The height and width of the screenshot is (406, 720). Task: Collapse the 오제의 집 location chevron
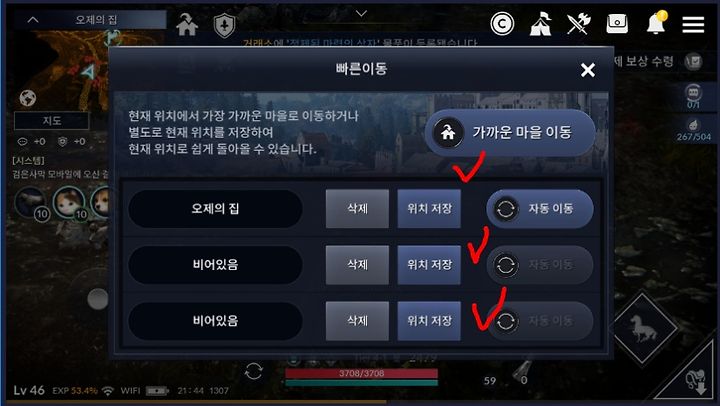[x=33, y=20]
